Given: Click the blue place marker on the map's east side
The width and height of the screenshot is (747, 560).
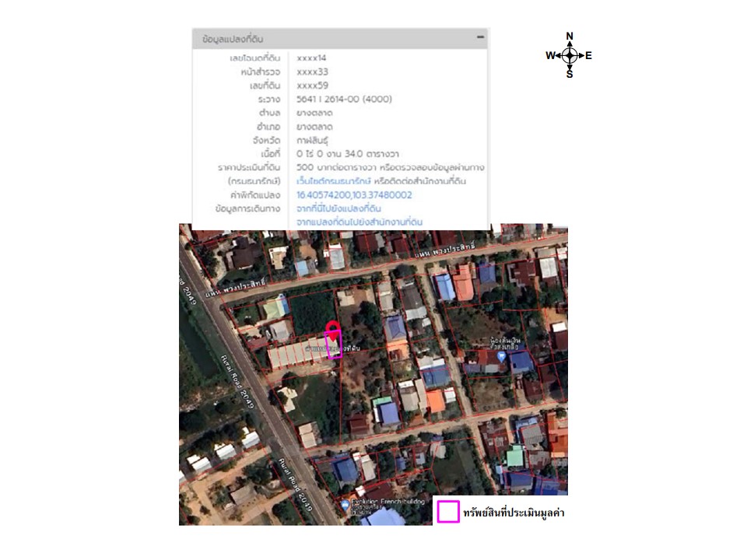Looking at the screenshot, I should (501, 355).
